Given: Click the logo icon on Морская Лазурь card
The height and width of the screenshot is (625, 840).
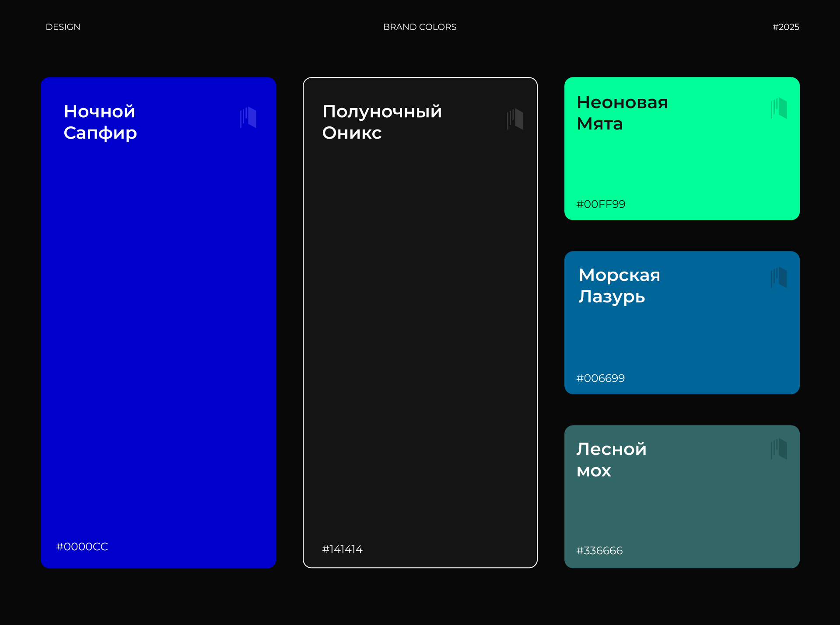Looking at the screenshot, I should tap(779, 277).
